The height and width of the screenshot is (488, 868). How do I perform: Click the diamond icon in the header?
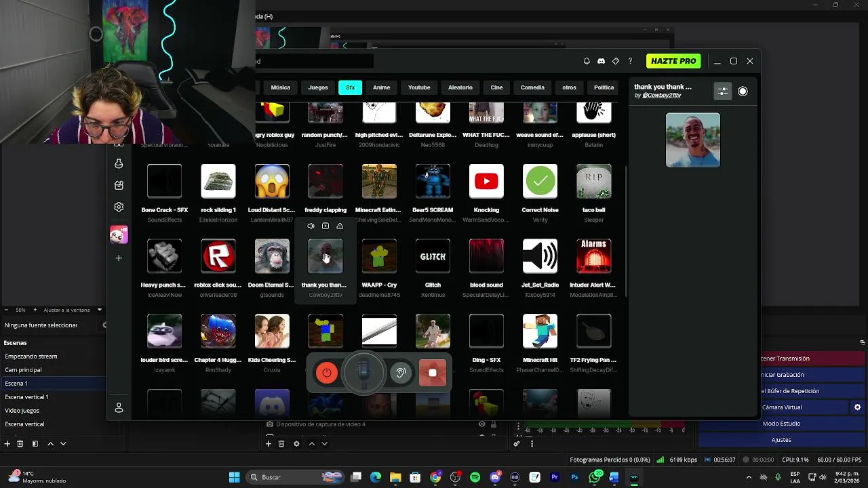tap(616, 61)
